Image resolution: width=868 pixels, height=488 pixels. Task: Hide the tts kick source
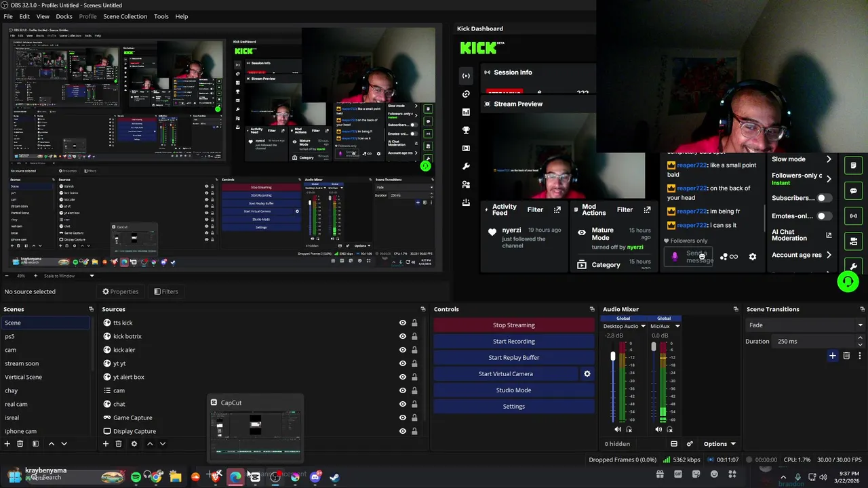pyautogui.click(x=403, y=323)
